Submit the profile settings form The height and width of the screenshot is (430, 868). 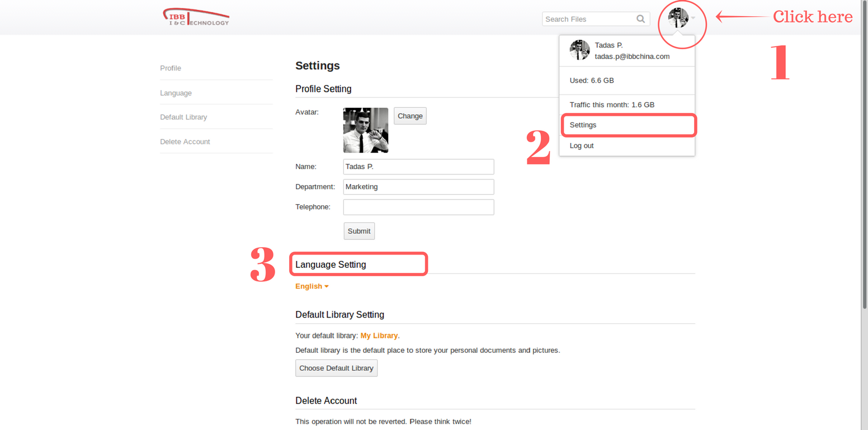coord(359,231)
